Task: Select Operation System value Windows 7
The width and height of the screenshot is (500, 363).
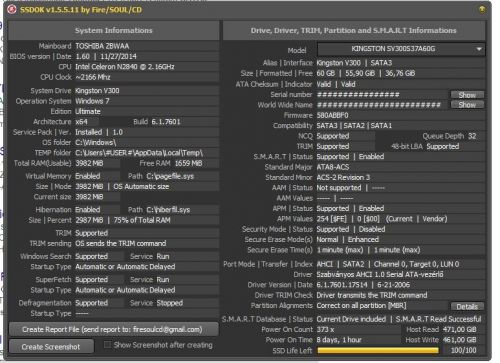Action: [92, 101]
